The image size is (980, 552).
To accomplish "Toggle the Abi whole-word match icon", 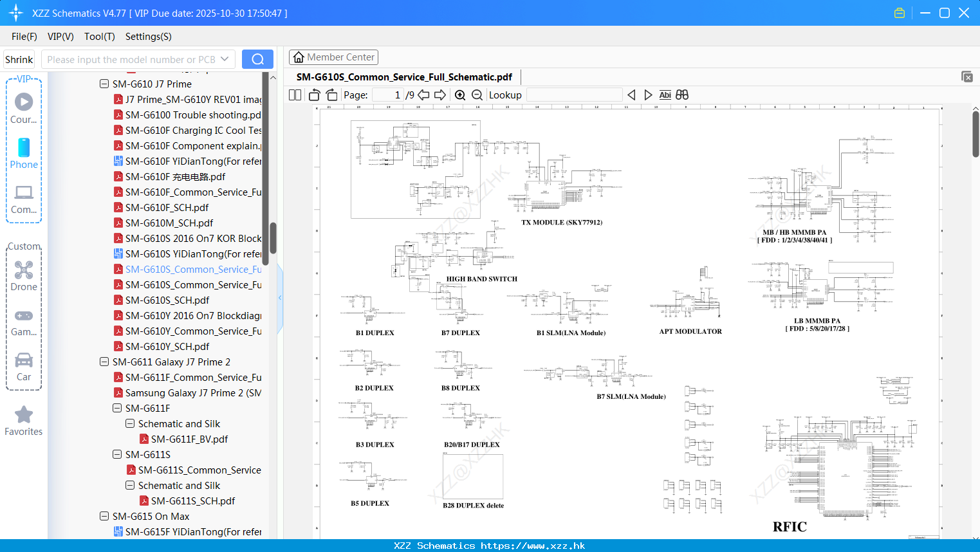I will [x=665, y=95].
